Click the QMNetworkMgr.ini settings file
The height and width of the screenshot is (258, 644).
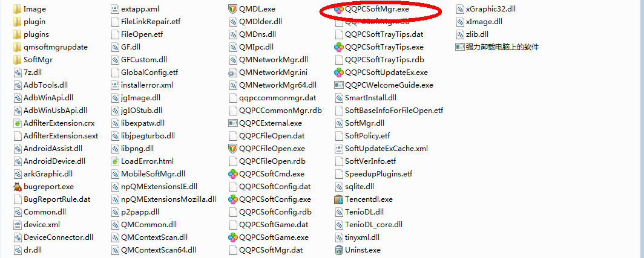(268, 72)
